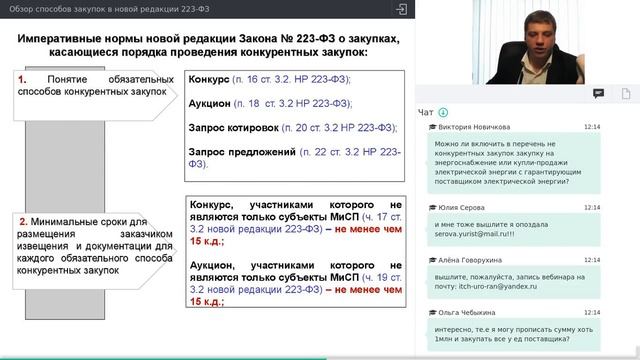
Task: Click the exit webinar icon in header
Action: pyautogui.click(x=401, y=9)
